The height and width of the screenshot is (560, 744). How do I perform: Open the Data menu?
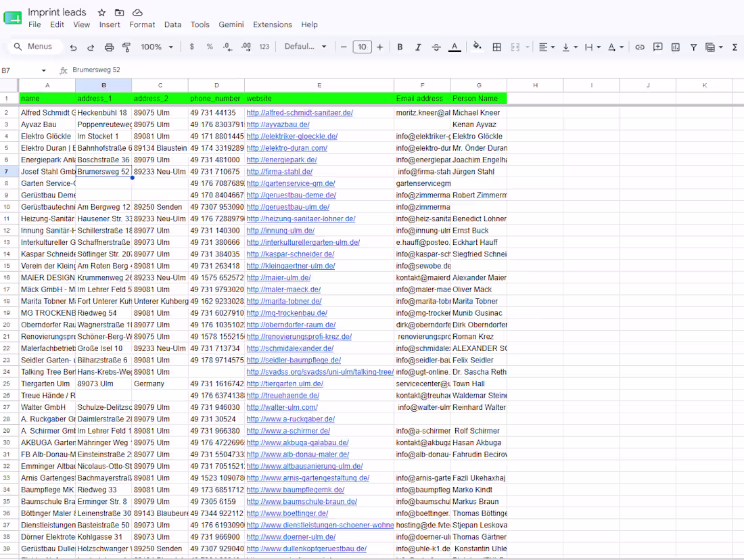pos(172,24)
